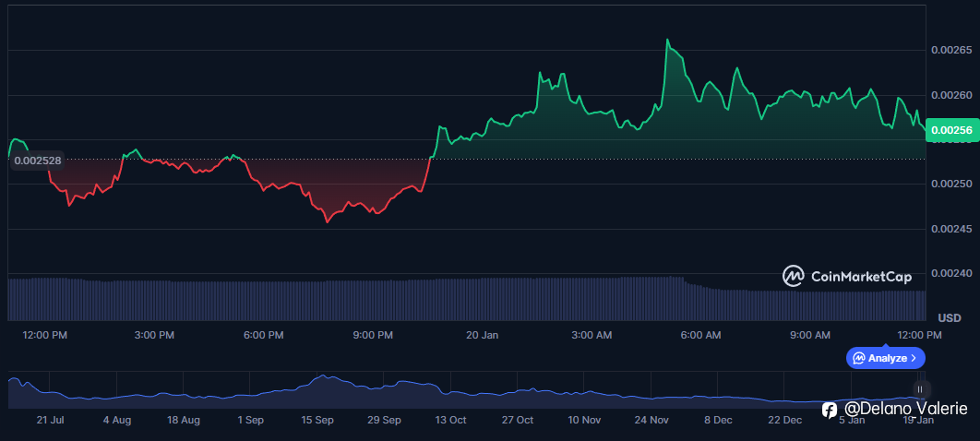
Task: Select the 20 Jan marker on the time axis
Action: 483,335
